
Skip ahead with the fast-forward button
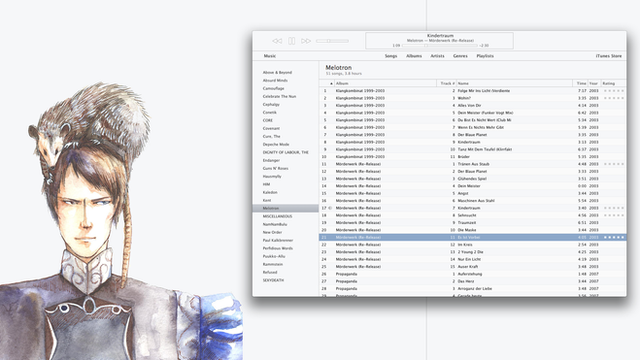coord(306,41)
